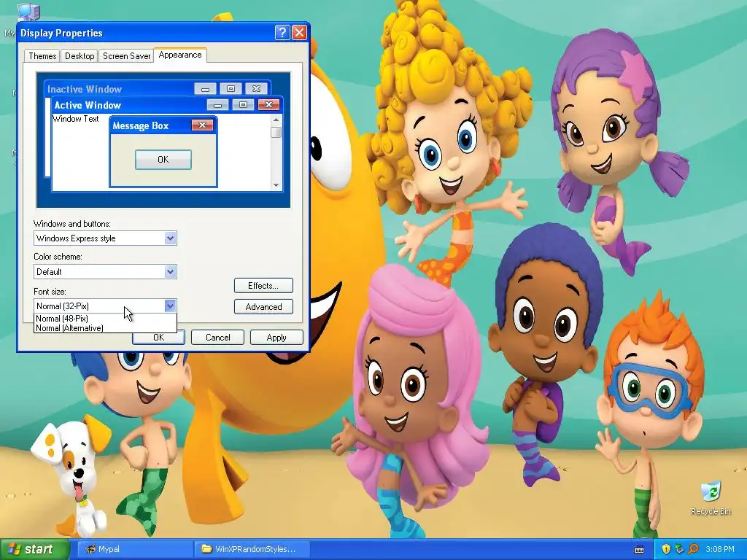Expand the Windows and buttons dropdown

coord(170,238)
